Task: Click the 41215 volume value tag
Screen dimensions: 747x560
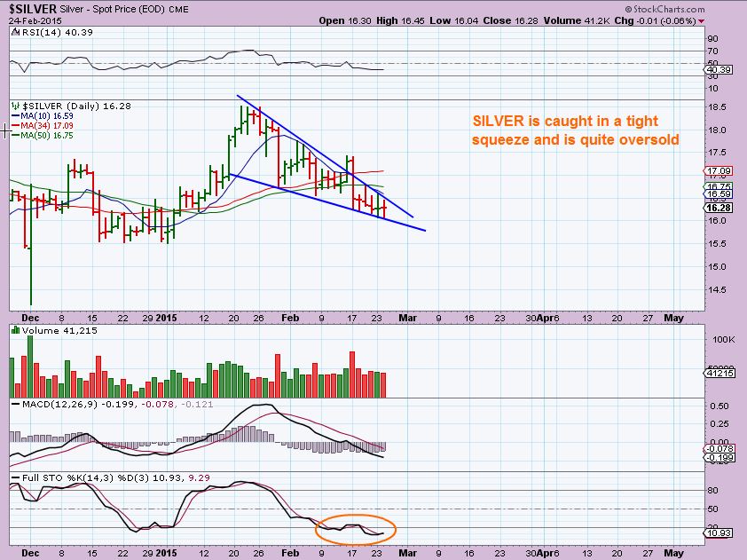Action: 719,373
